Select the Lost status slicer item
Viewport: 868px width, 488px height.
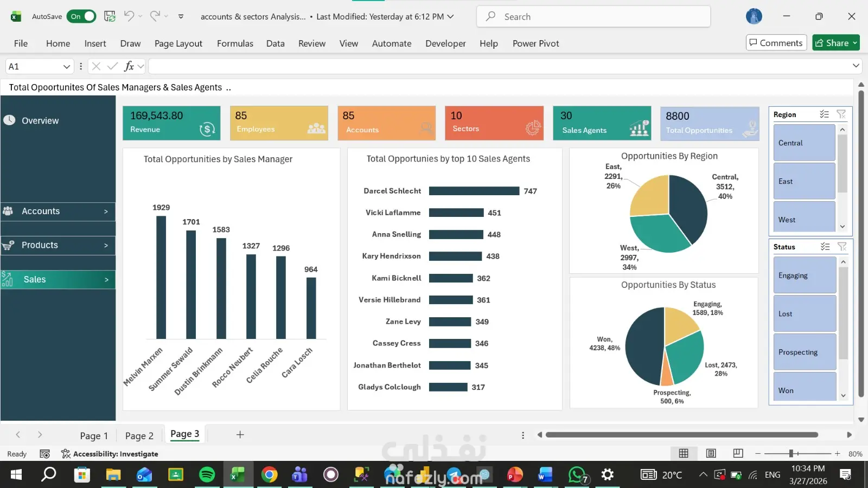(805, 313)
